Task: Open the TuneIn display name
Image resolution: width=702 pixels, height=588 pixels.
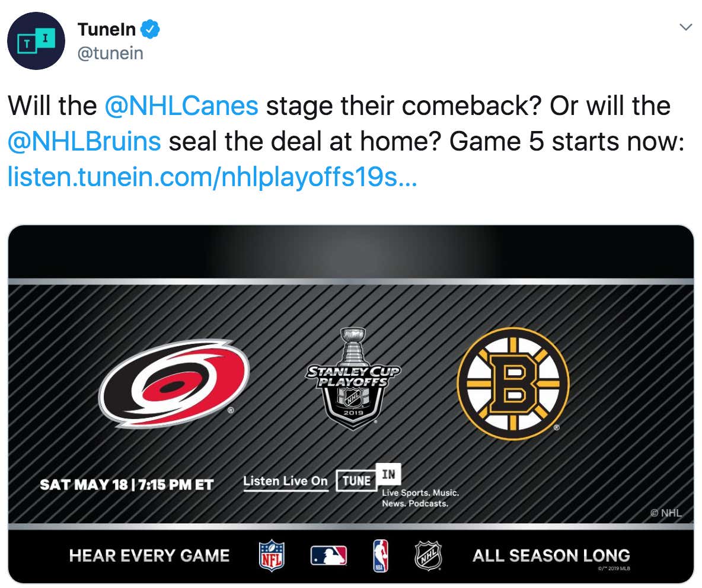Action: coord(107,30)
